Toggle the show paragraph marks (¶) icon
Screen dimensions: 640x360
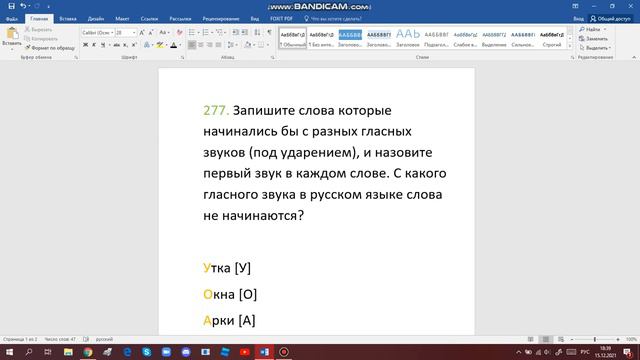coord(269,33)
